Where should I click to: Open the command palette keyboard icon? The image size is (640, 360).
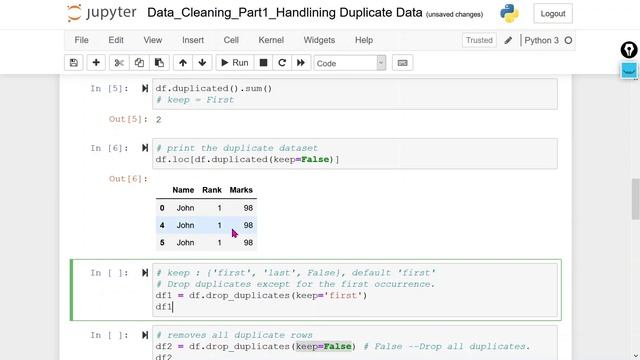402,63
